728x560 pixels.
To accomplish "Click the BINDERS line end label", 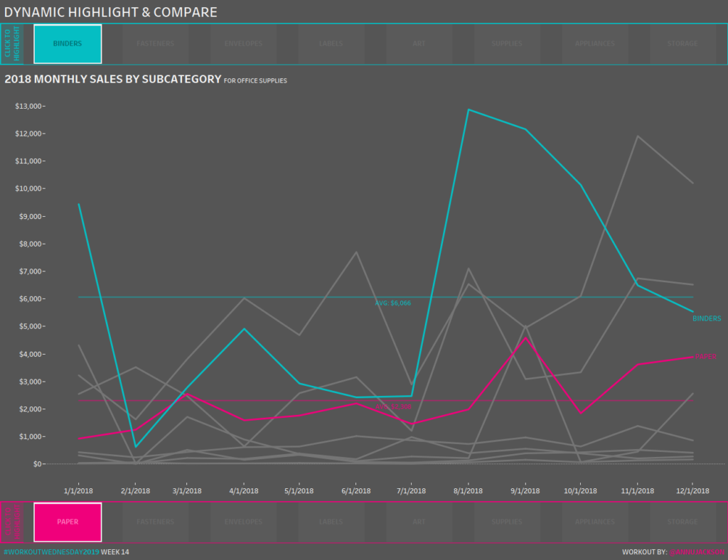I will click(x=706, y=319).
